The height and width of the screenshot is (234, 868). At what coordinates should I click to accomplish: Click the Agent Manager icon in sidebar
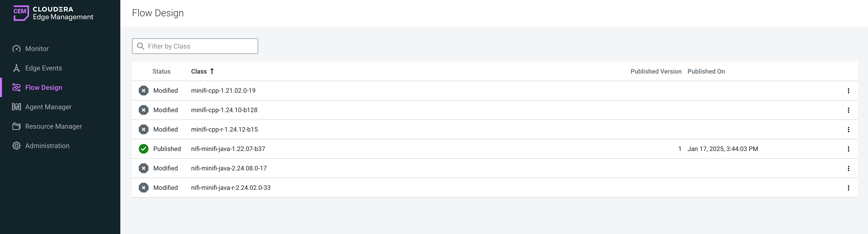tap(16, 107)
